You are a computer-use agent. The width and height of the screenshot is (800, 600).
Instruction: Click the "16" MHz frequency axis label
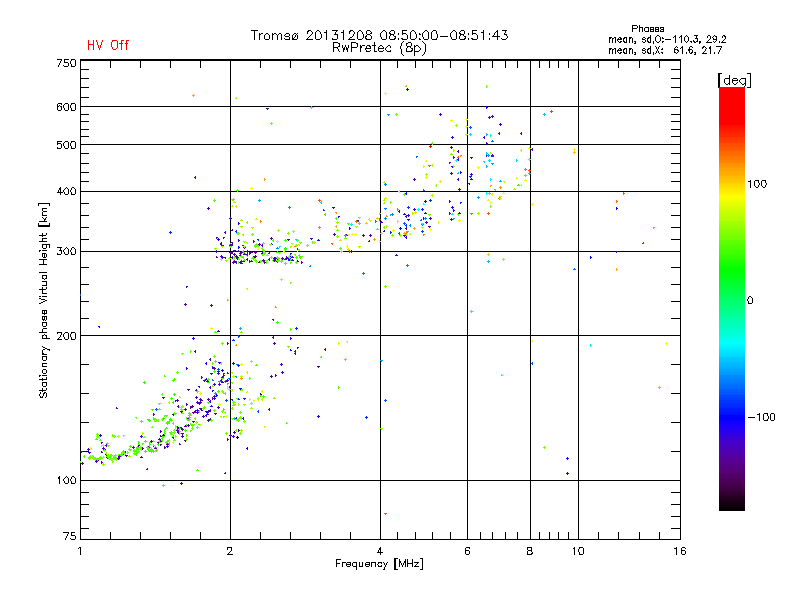coord(680,551)
